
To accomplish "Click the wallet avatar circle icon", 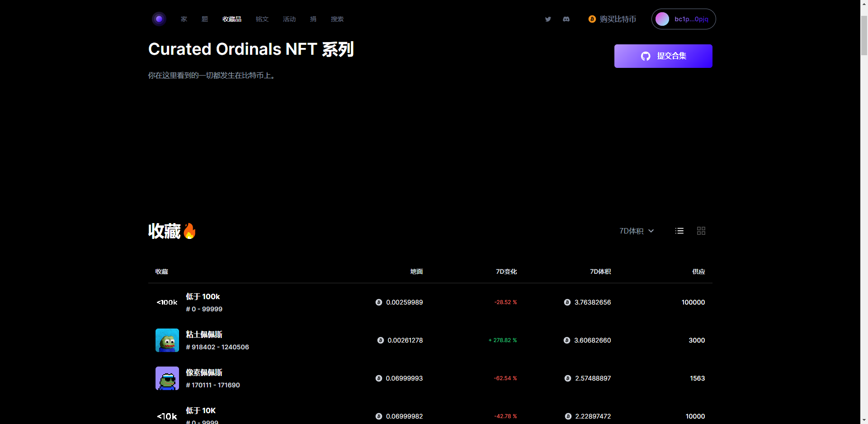I will pyautogui.click(x=662, y=19).
